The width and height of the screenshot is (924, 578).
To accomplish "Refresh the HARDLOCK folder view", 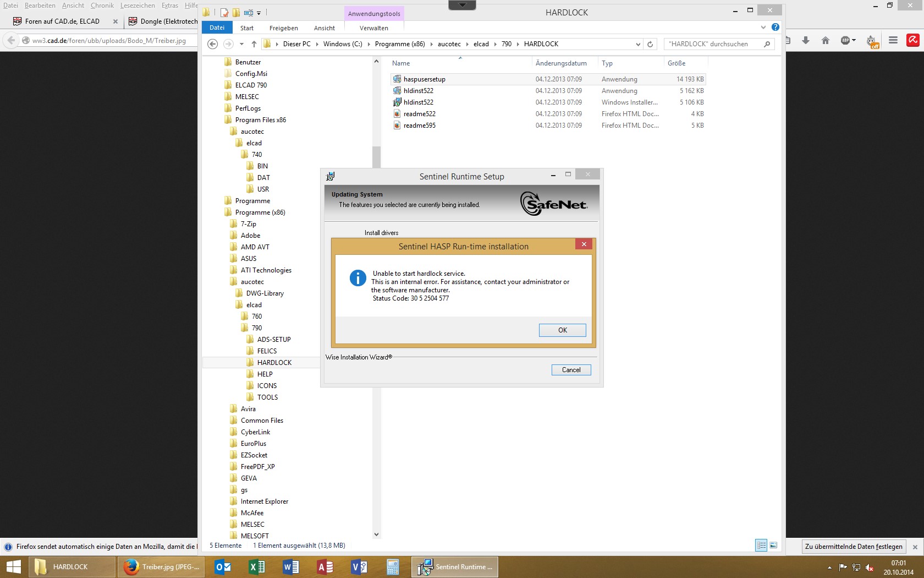I will tap(650, 44).
